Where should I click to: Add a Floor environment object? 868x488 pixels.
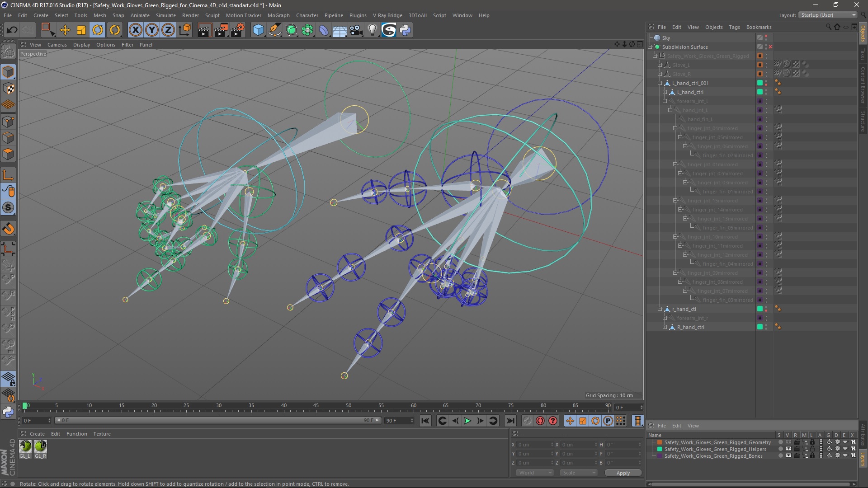[x=340, y=30]
